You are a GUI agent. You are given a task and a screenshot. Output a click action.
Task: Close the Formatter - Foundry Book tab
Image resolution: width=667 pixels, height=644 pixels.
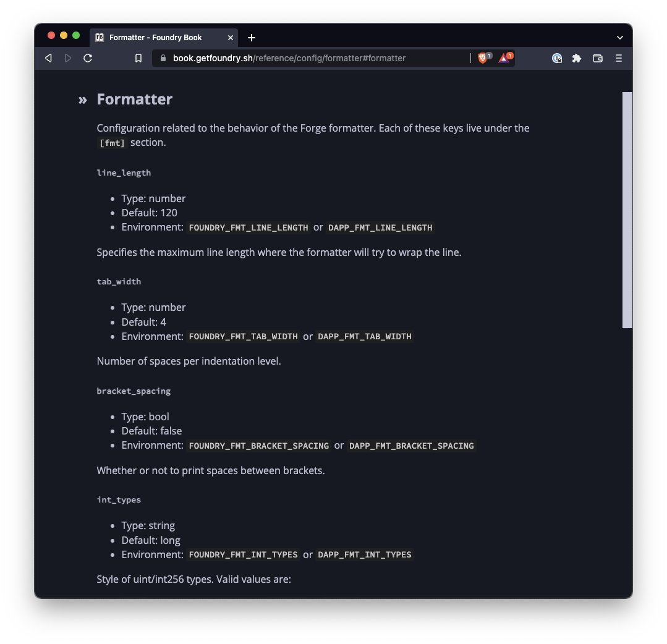pyautogui.click(x=231, y=38)
